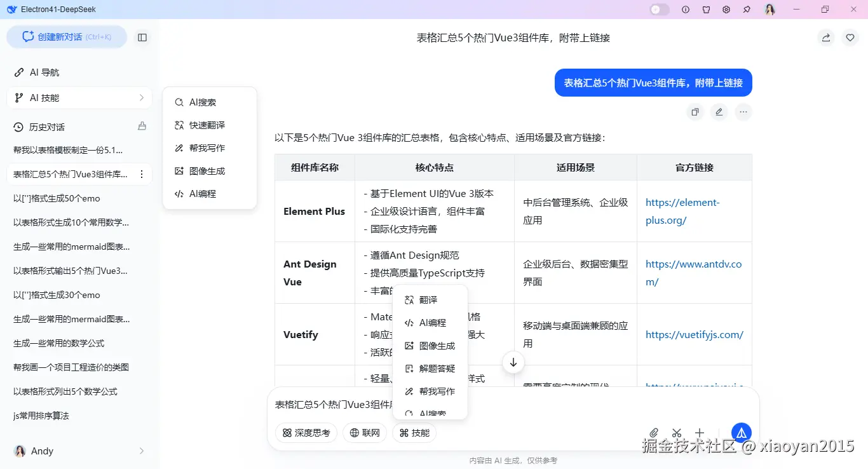Start a new chat with 创建新对话
The height and width of the screenshot is (469, 868).
tap(67, 37)
